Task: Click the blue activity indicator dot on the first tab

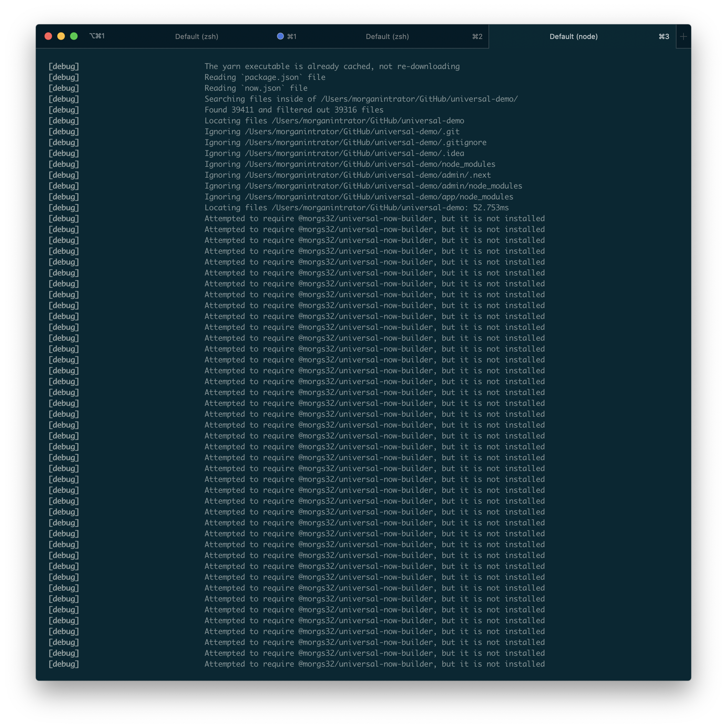Action: (x=280, y=36)
